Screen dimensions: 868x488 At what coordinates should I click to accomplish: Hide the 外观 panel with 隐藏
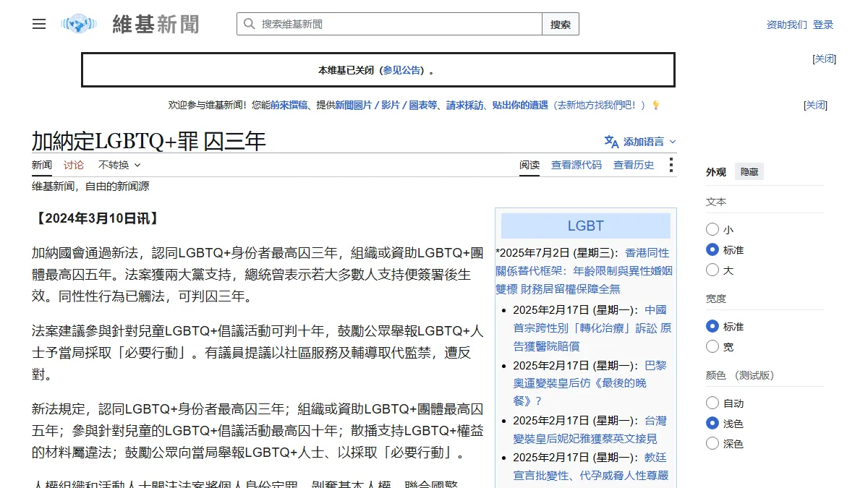point(749,172)
